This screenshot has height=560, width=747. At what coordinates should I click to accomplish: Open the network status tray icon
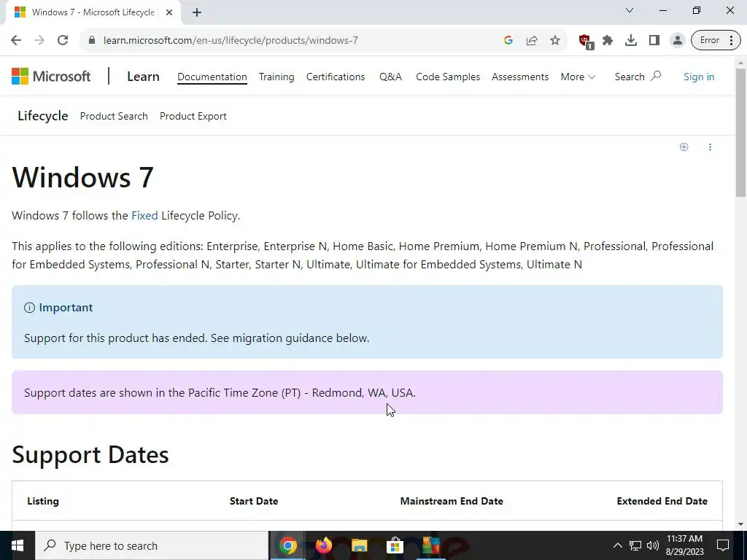pos(635,545)
